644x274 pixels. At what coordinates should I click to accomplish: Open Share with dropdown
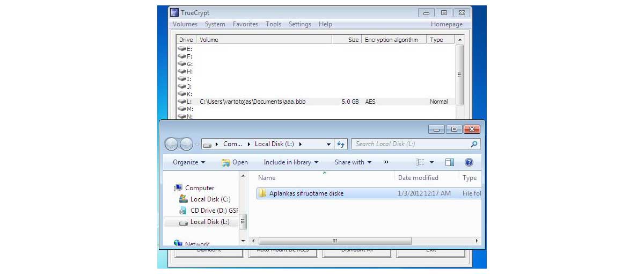(x=353, y=162)
